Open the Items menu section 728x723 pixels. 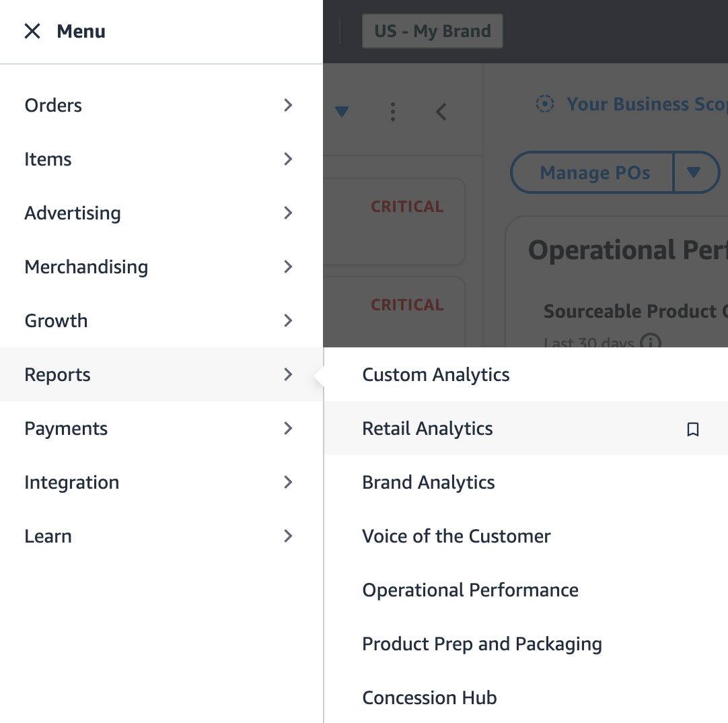click(x=161, y=160)
